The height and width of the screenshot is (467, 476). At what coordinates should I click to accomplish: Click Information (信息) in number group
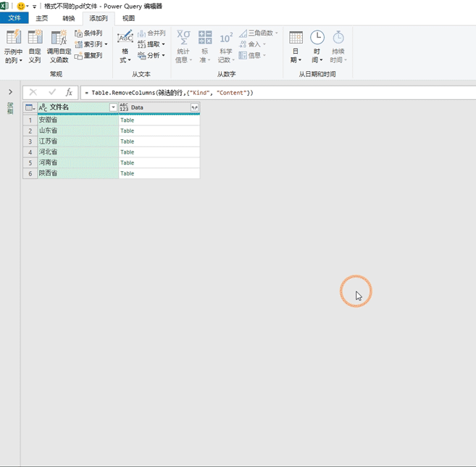coord(252,56)
